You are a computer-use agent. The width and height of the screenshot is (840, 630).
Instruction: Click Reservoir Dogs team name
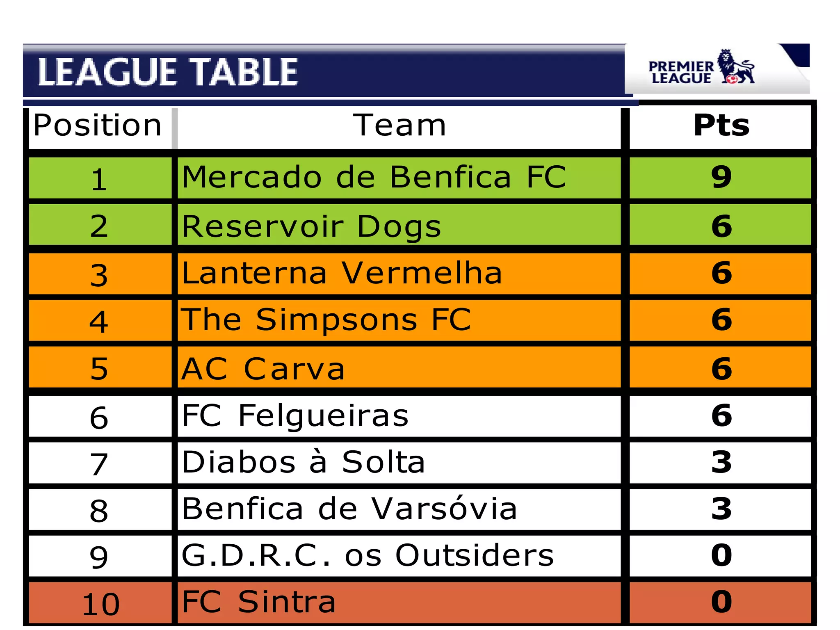point(311,226)
